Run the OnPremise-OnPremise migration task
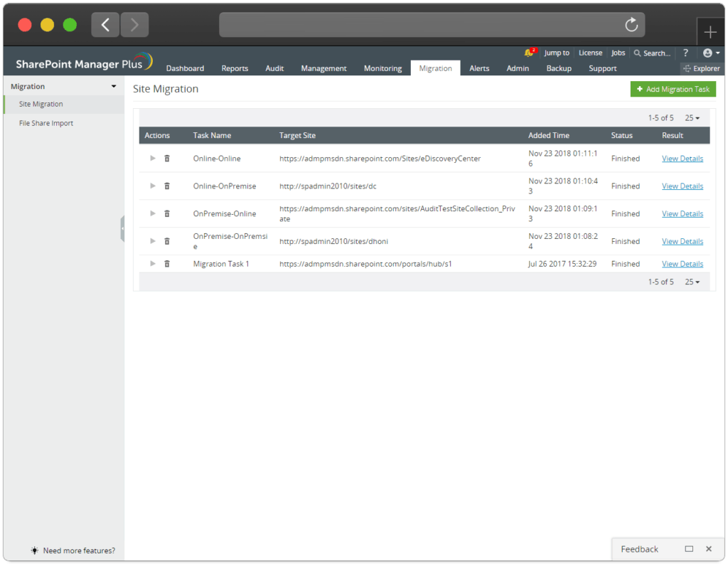Viewport: 728px width, 564px height. (152, 241)
